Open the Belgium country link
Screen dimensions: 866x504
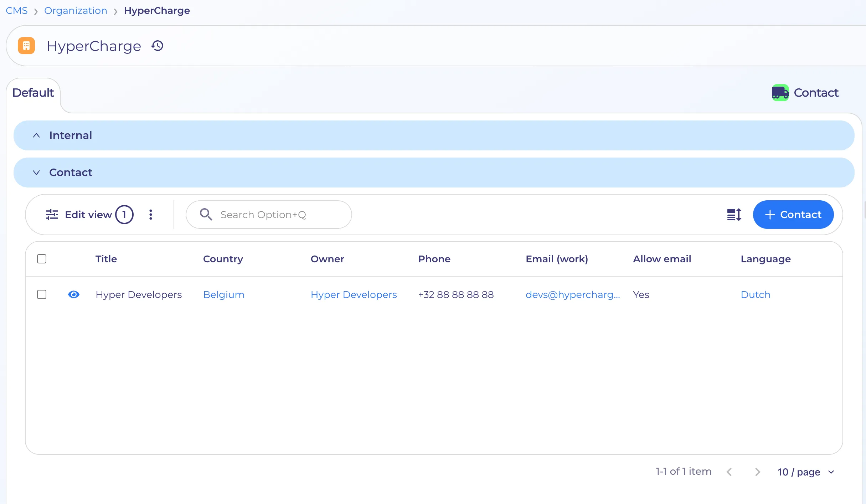point(224,294)
